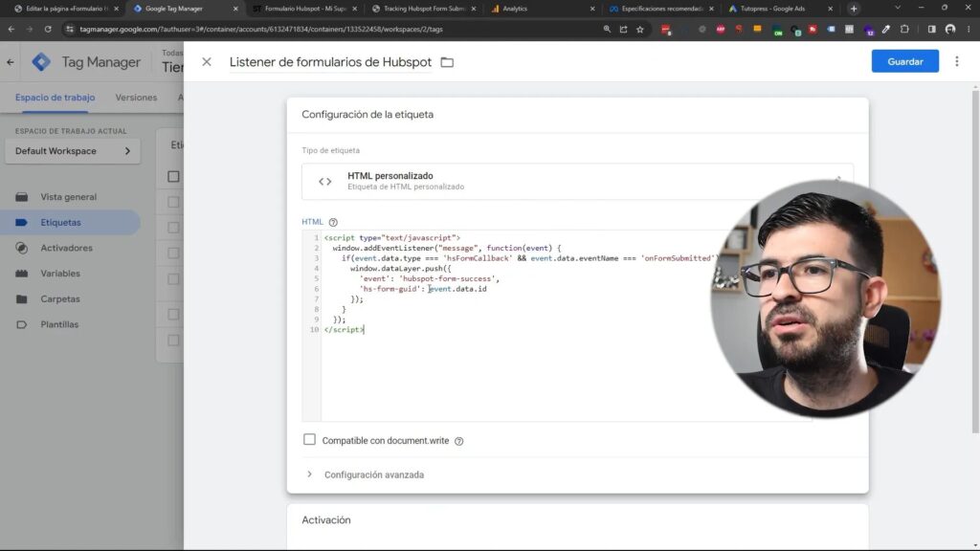Click the Plantillas label icon
Screen dimensions: 980x551
(x=21, y=325)
